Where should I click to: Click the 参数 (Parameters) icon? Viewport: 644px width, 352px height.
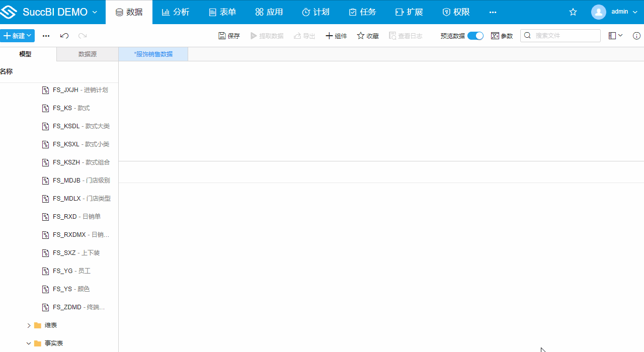[x=495, y=36]
